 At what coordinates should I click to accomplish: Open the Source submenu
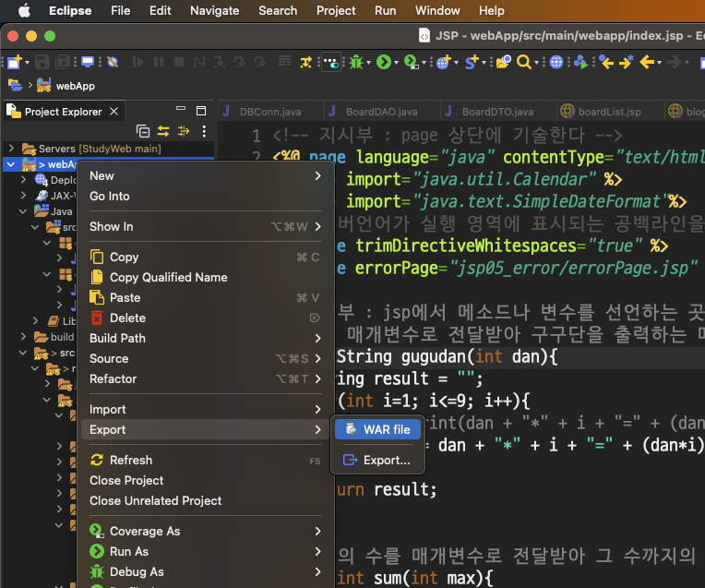[206, 358]
